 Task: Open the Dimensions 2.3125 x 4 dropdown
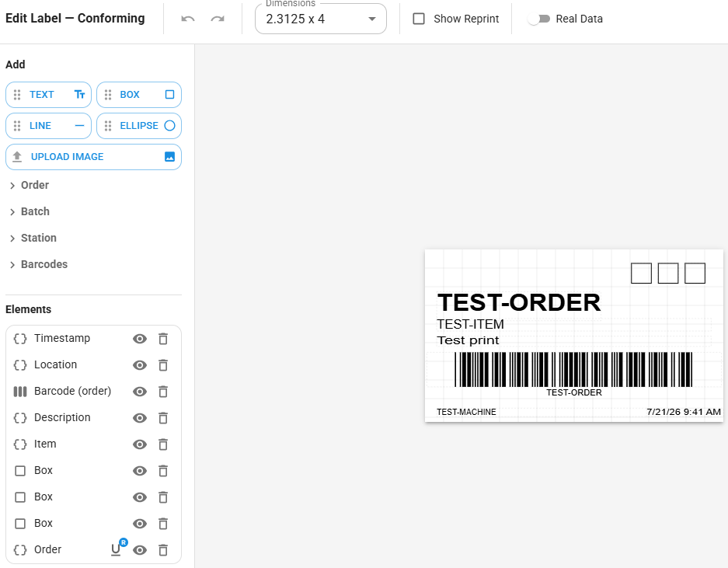[320, 19]
